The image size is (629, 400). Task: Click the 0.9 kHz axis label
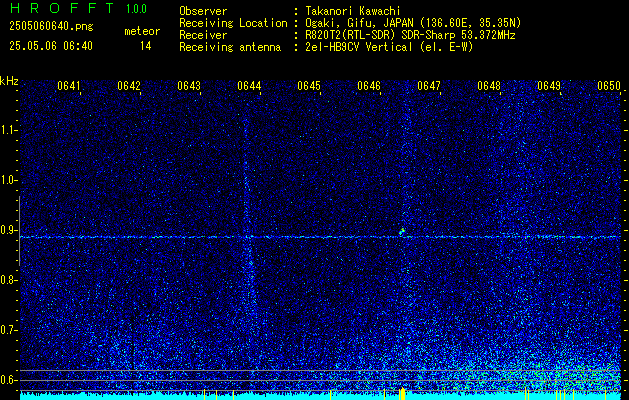click(x=8, y=230)
